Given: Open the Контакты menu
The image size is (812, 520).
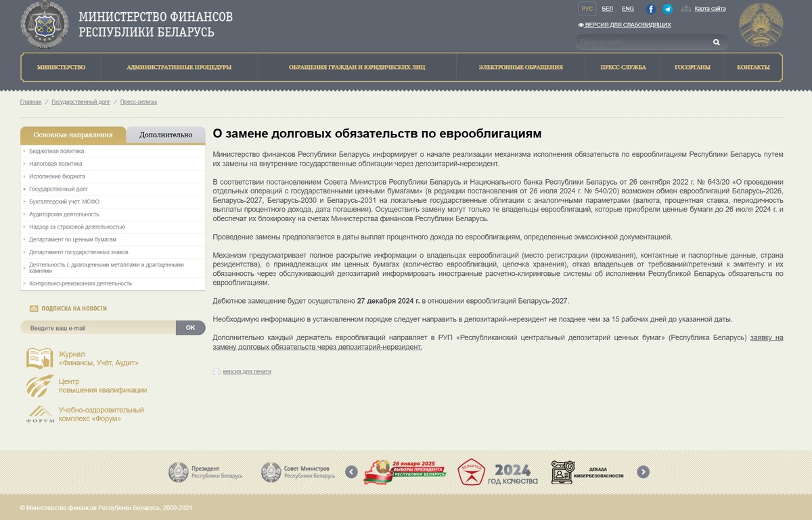Looking at the screenshot, I should click(x=753, y=67).
